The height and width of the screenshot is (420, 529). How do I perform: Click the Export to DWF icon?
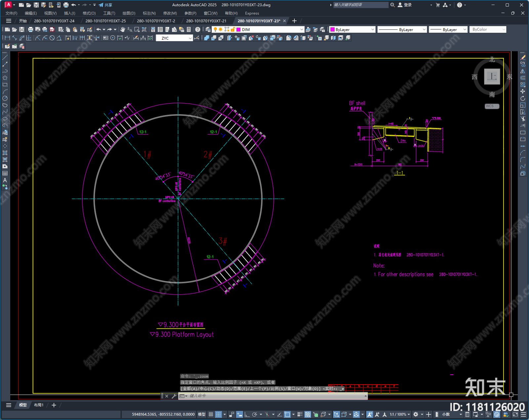(52, 29)
